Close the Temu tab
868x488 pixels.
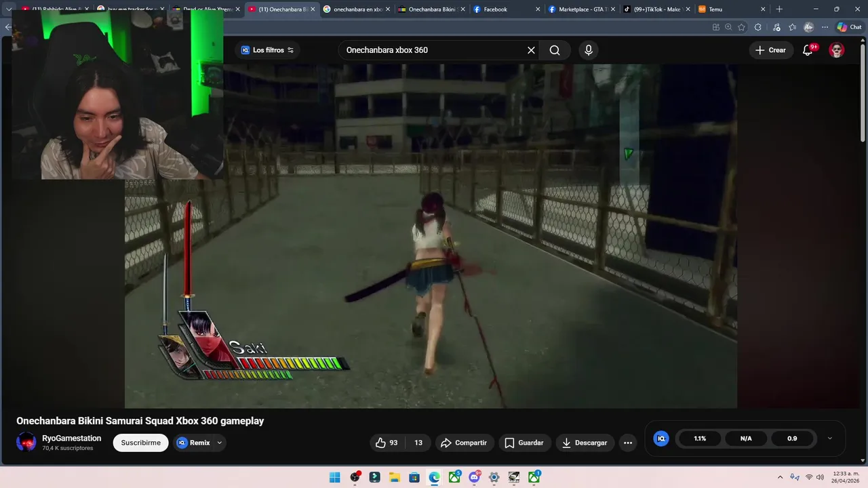763,9
